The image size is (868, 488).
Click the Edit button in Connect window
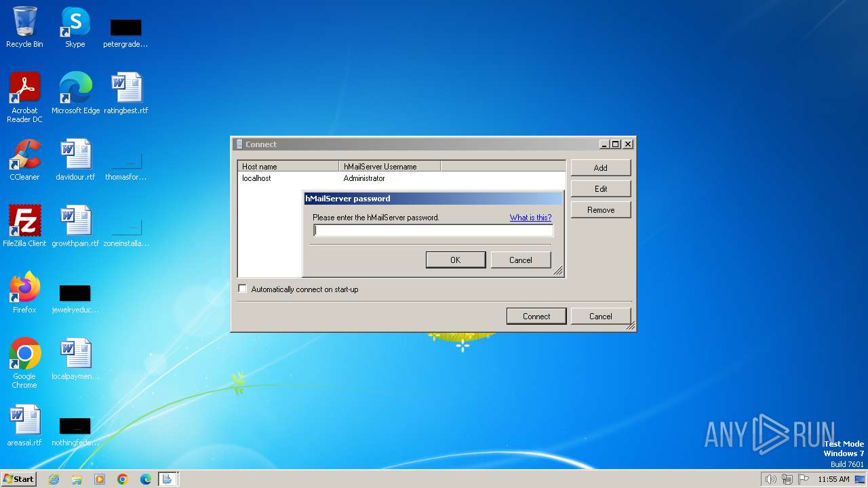click(x=601, y=188)
